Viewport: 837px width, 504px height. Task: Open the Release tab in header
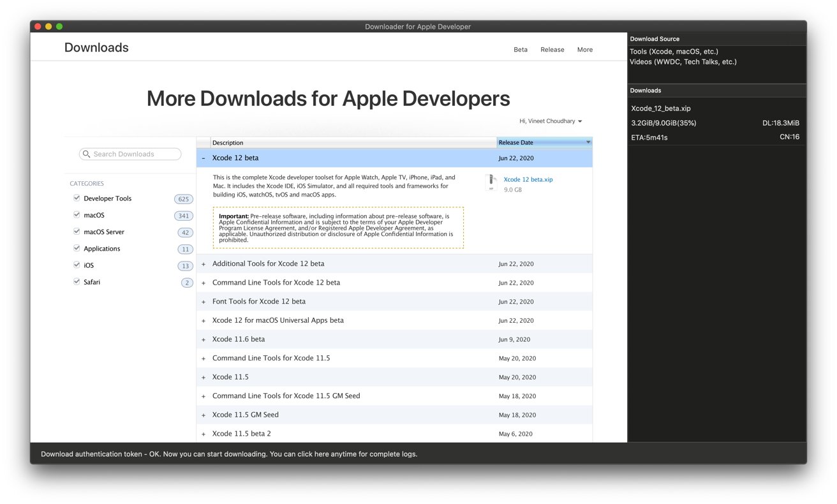pyautogui.click(x=552, y=50)
